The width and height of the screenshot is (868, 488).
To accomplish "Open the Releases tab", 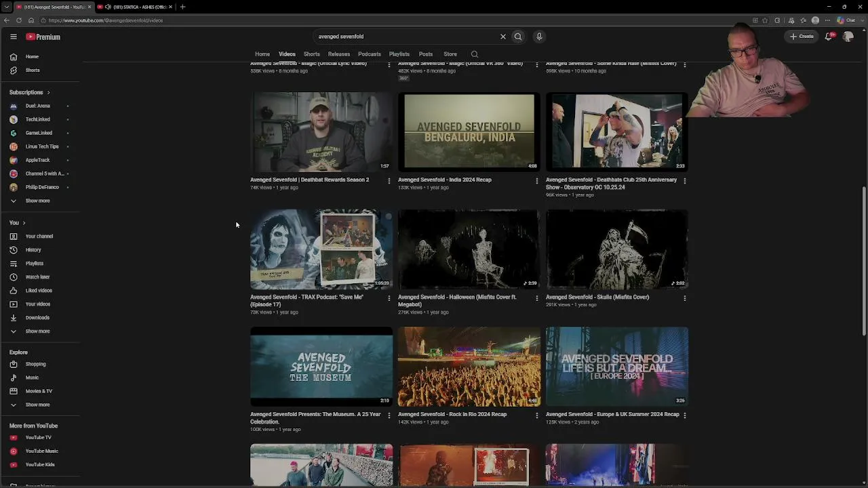I will pyautogui.click(x=339, y=54).
